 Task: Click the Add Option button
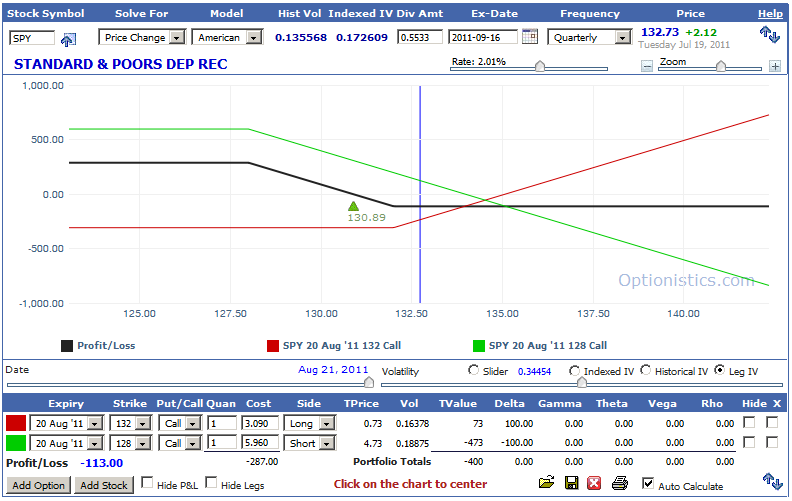tap(38, 485)
